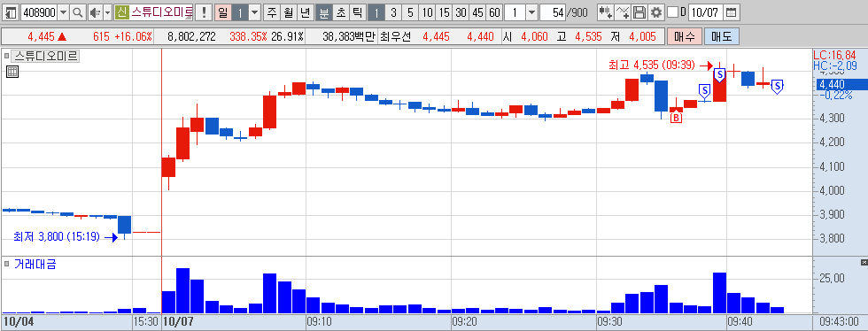
Task: Click the add line indicator icon
Action: coord(624,12)
